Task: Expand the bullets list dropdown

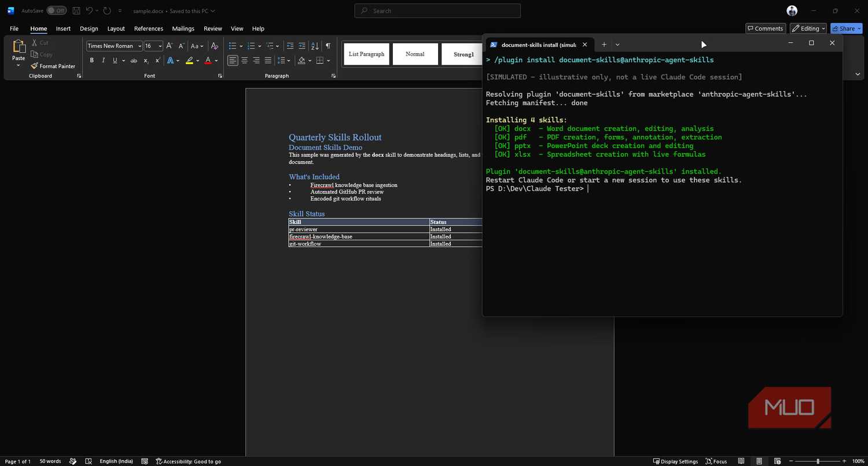Action: tap(240, 46)
